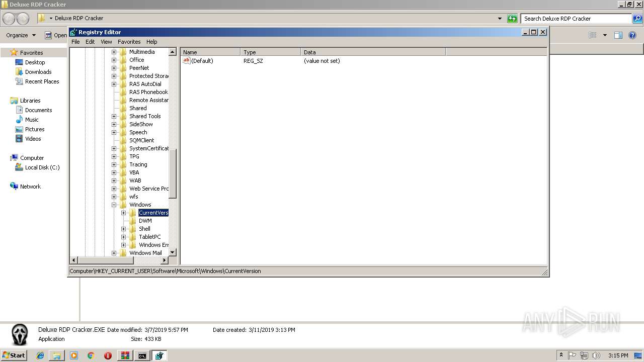Click the Explorer back button
Image resolution: width=644 pixels, height=362 pixels.
[x=9, y=19]
